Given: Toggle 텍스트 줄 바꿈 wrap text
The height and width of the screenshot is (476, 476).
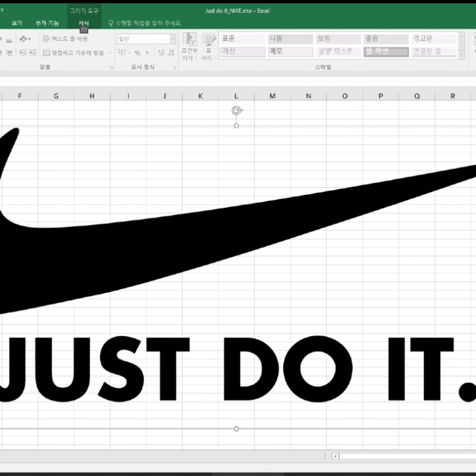Looking at the screenshot, I should pos(65,39).
